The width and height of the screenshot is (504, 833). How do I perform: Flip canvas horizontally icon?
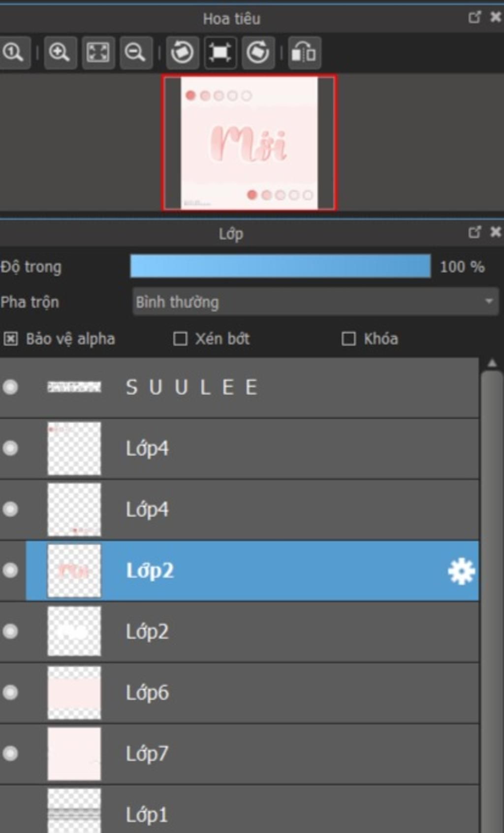point(304,52)
